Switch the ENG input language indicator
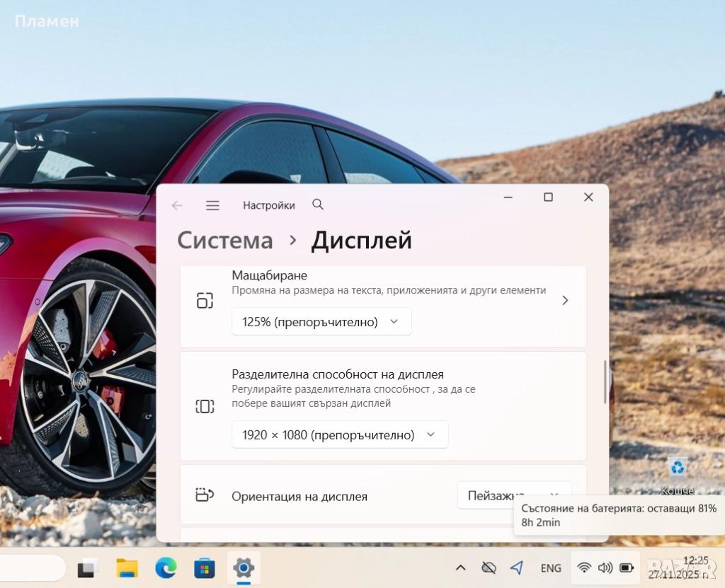Image resolution: width=725 pixels, height=588 pixels. tap(551, 567)
